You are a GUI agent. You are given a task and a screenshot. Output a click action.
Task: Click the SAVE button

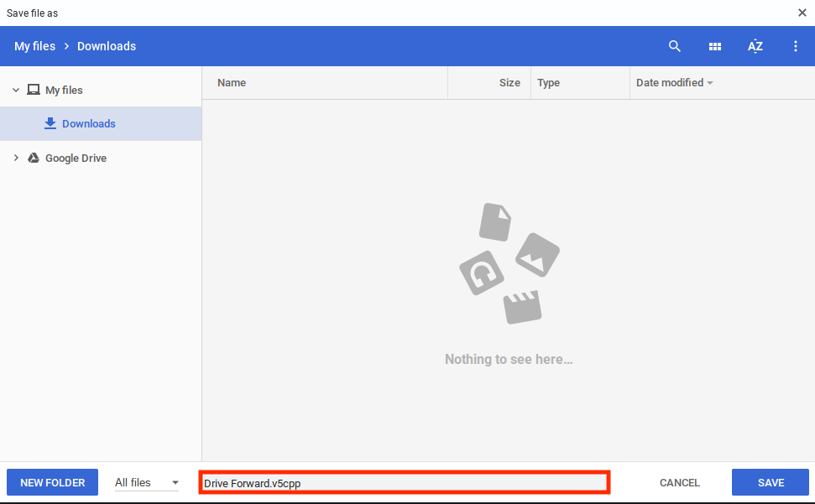[x=770, y=482]
